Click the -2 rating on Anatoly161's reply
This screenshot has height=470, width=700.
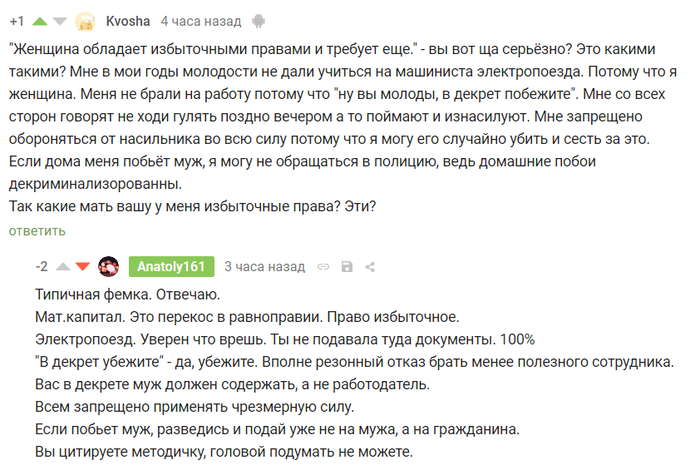pos(41,267)
